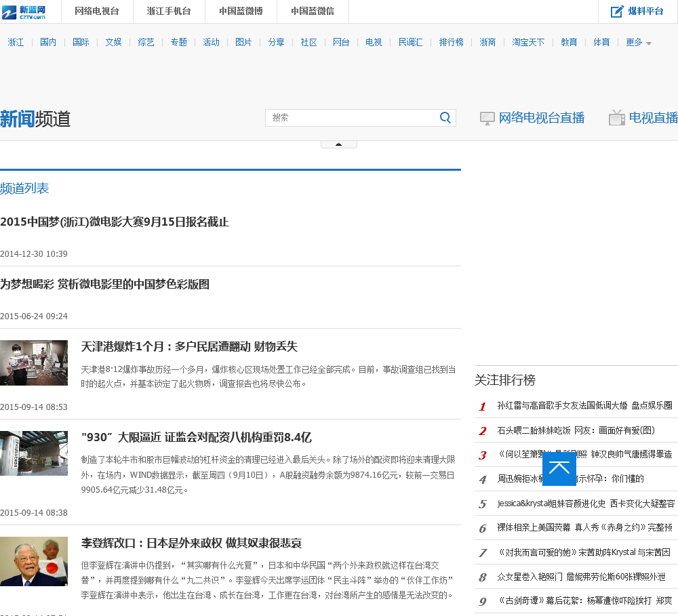Click the 爆料平台 edit icon
The image size is (678, 616).
(x=617, y=12)
